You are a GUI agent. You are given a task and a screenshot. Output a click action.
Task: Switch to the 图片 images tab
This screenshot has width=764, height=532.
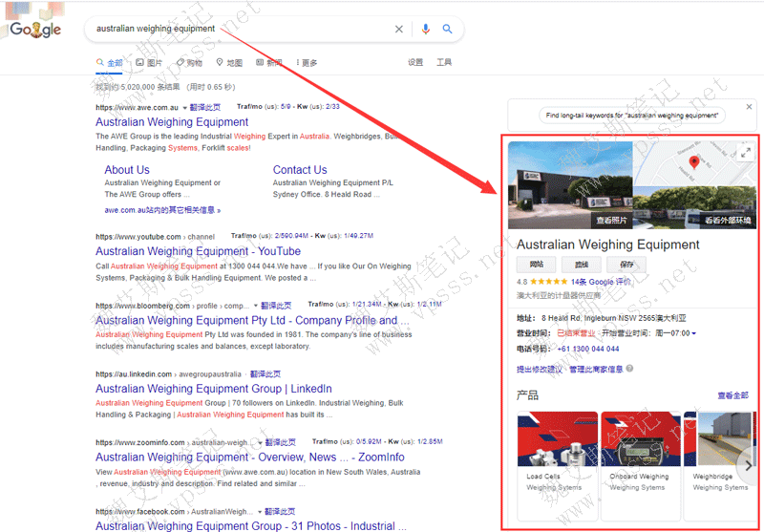point(149,63)
